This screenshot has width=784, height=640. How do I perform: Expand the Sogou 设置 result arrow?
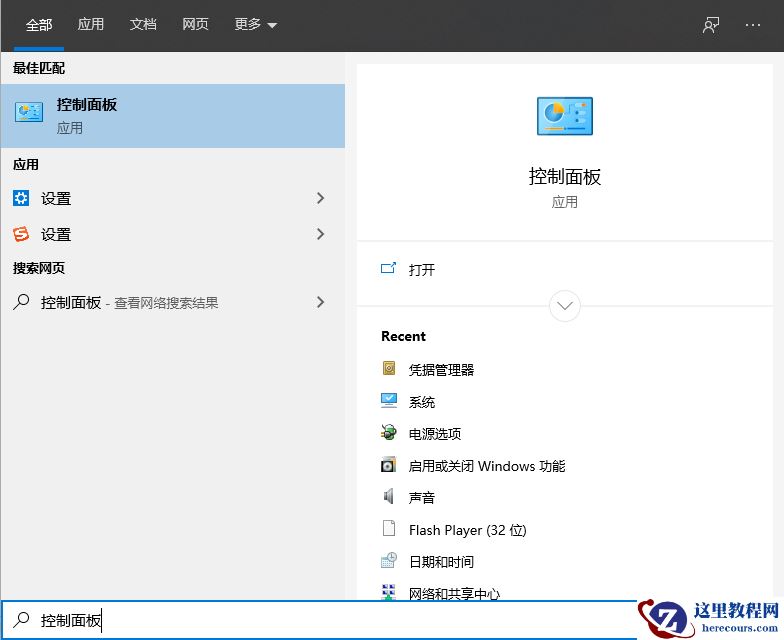320,234
